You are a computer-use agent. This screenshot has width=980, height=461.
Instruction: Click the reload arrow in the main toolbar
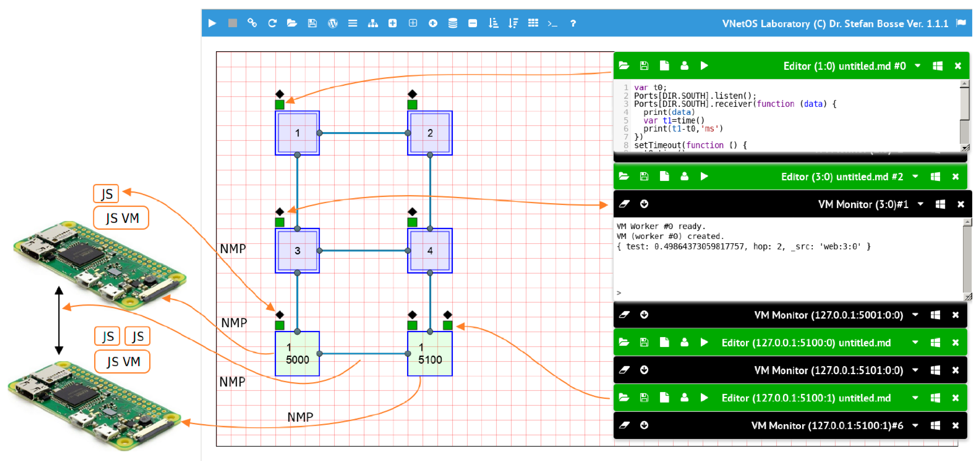(272, 23)
